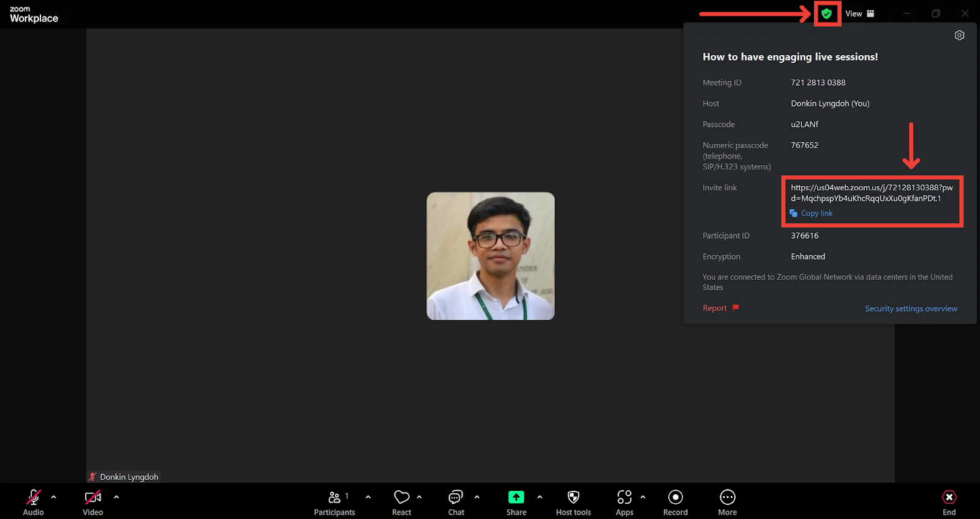The height and width of the screenshot is (519, 980).
Task: Open the React emoji menu
Action: tap(402, 502)
